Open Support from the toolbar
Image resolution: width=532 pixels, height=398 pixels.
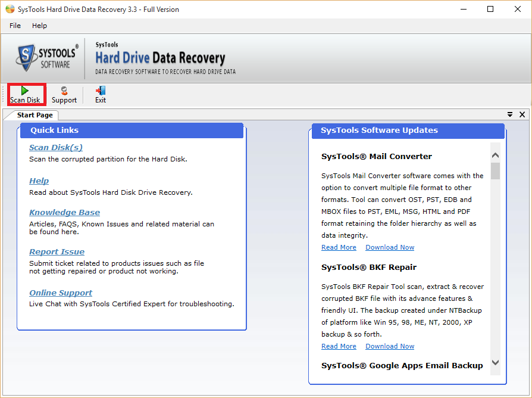(x=64, y=95)
